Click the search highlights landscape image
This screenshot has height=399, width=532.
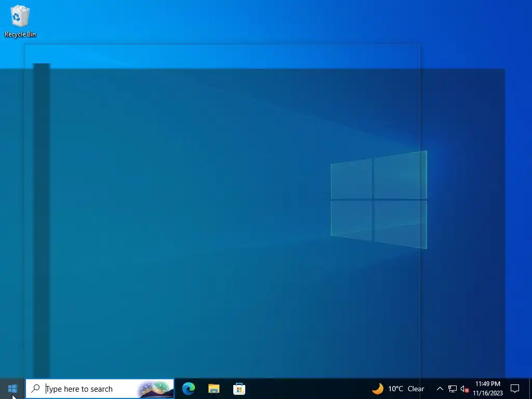156,389
